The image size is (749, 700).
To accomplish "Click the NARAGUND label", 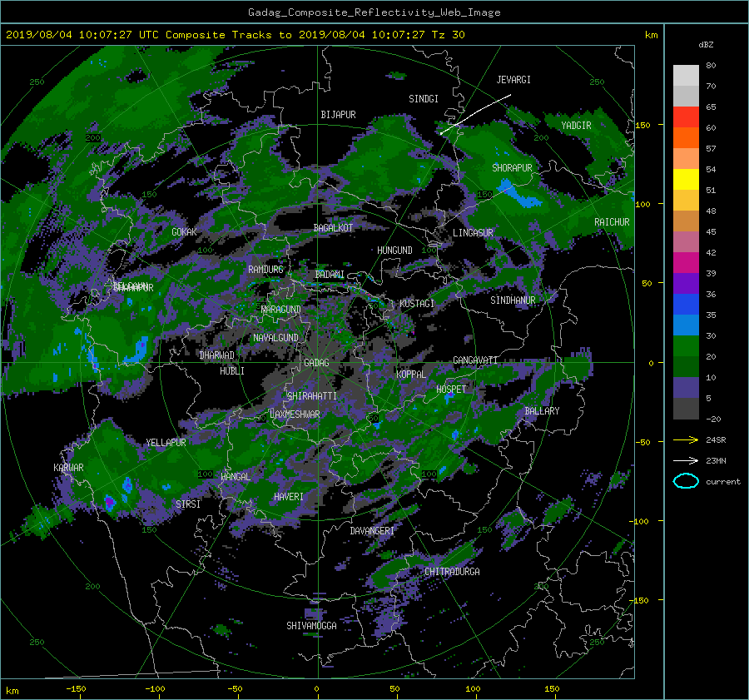I will [x=281, y=310].
